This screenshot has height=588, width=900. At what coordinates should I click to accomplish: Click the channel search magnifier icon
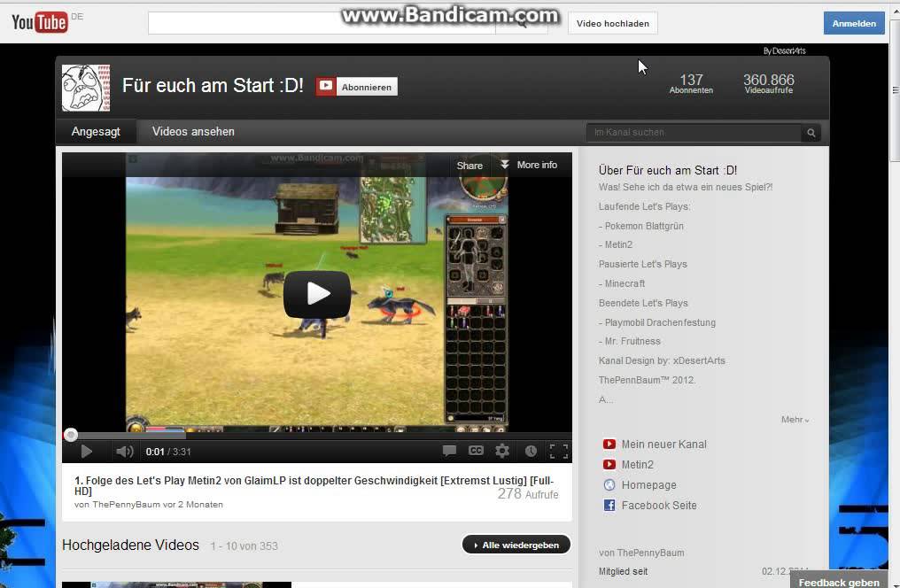[x=811, y=133]
